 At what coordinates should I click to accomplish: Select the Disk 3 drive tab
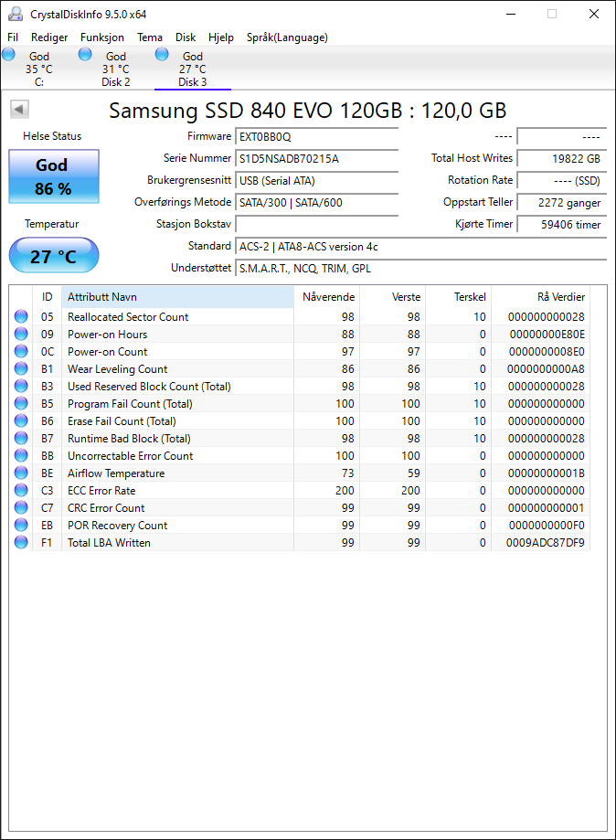[192, 69]
